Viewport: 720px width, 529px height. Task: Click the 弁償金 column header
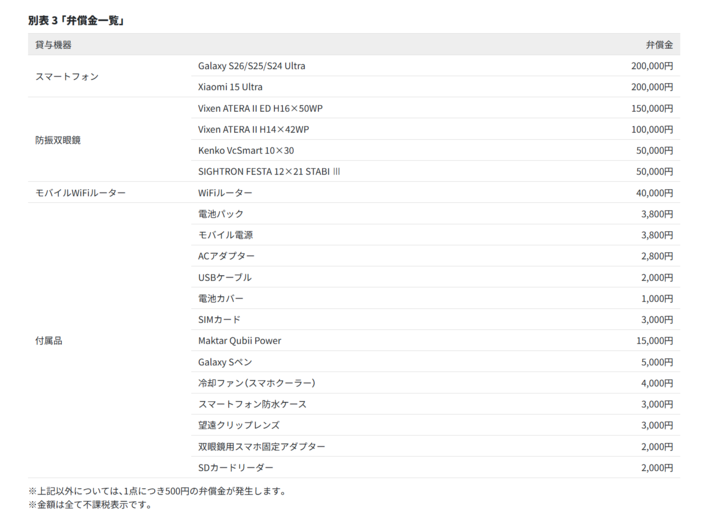pos(659,45)
